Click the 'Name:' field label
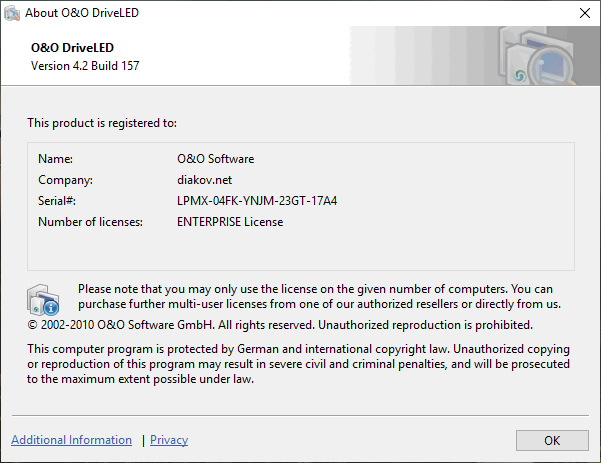The height and width of the screenshot is (463, 601). tap(56, 159)
